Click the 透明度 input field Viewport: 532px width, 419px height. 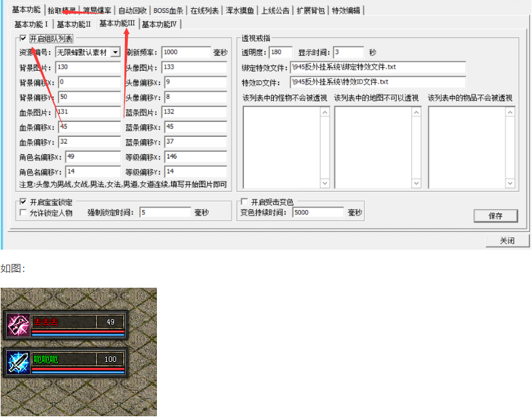pos(280,52)
